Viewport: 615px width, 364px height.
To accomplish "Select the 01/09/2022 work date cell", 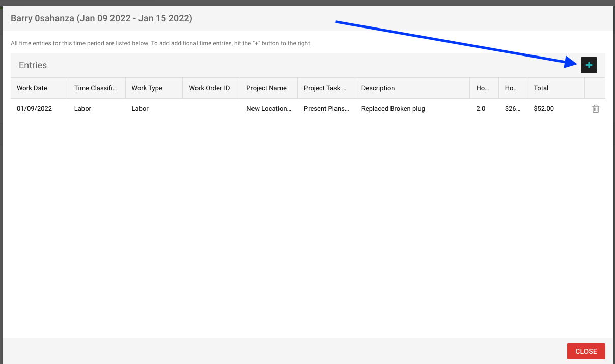I will tap(34, 109).
